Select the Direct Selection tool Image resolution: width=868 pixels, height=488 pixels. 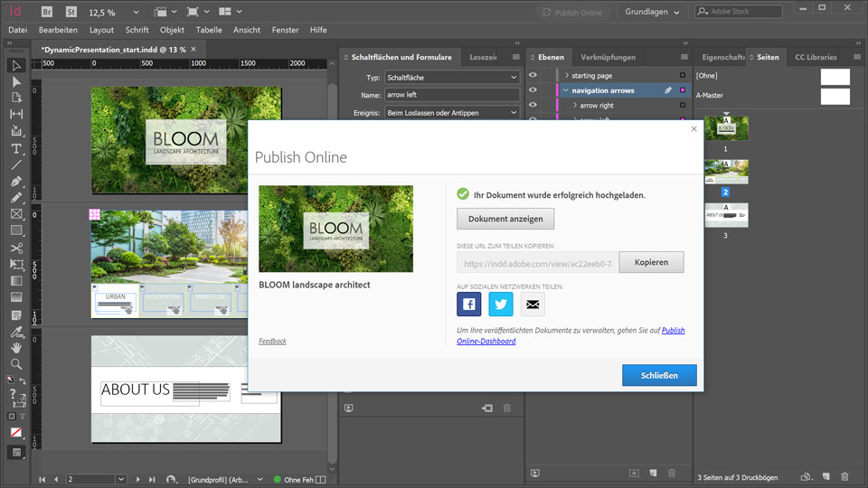16,81
